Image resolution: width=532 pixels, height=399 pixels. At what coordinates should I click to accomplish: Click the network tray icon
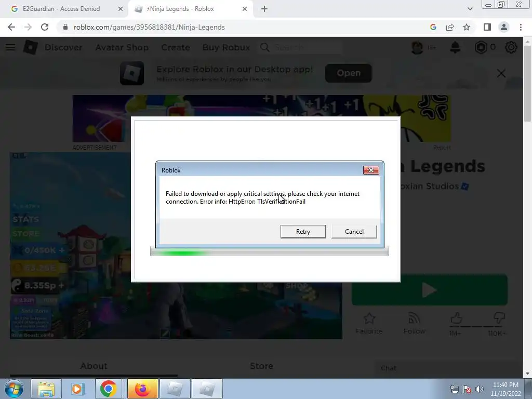click(454, 389)
